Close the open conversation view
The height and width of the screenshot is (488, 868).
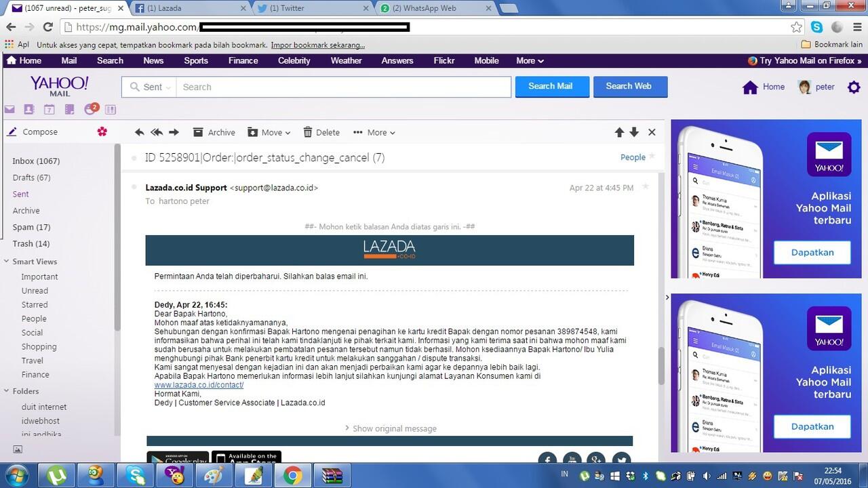click(x=652, y=132)
